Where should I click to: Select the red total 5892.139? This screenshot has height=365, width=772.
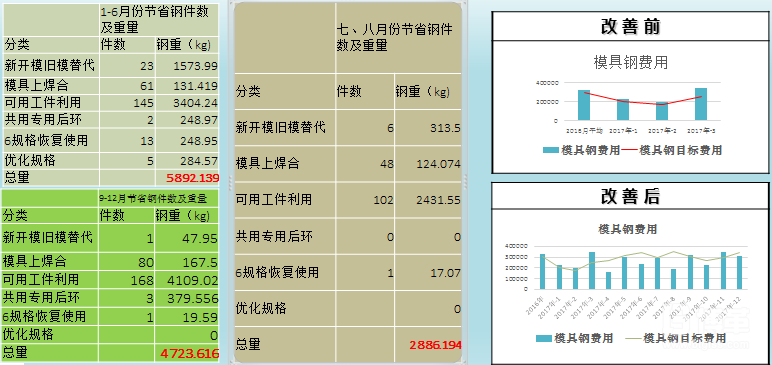coord(193,178)
